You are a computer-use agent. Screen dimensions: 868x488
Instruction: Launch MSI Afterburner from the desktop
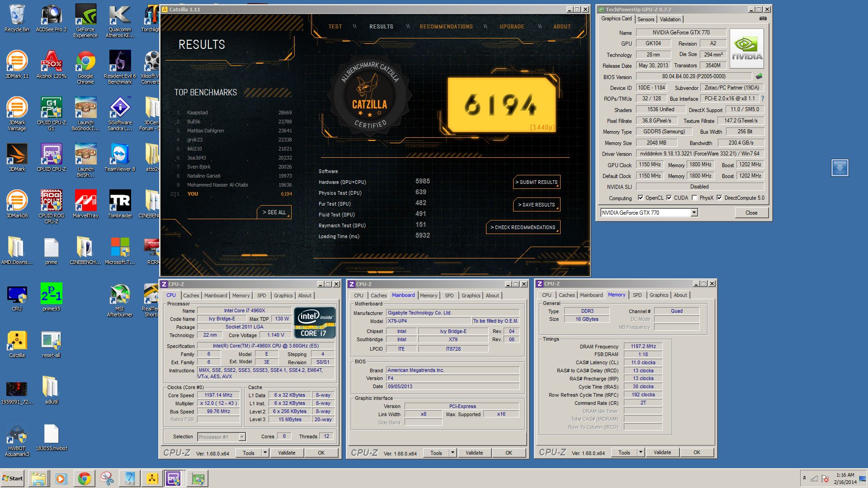(120, 300)
